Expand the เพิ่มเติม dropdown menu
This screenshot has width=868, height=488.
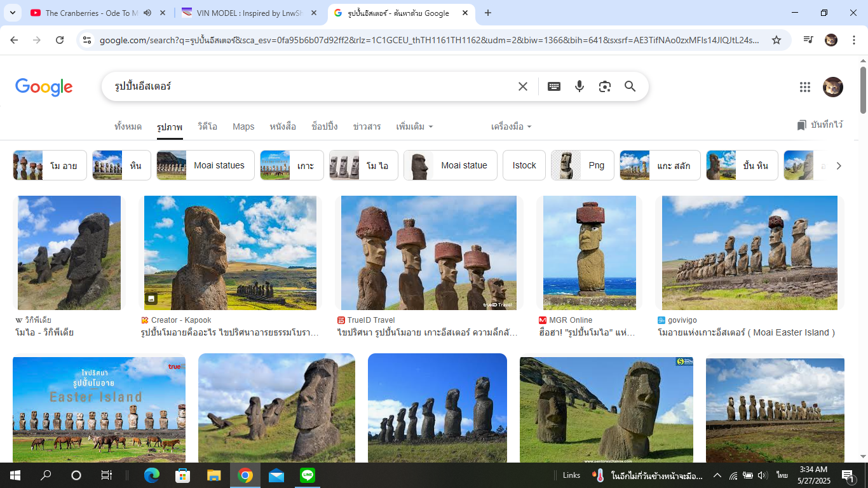tap(414, 126)
